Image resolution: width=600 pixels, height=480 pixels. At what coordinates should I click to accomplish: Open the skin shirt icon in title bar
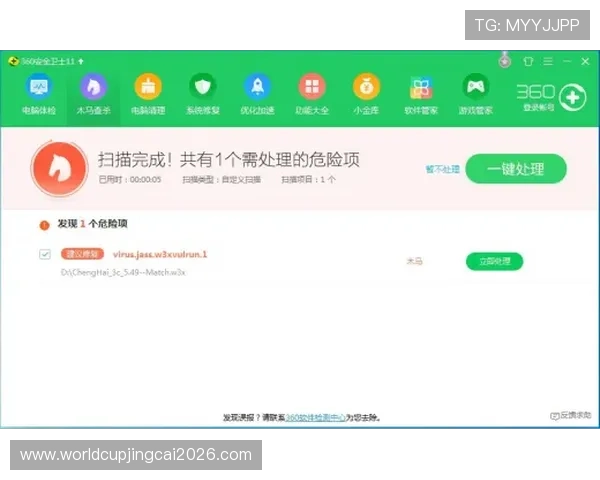pos(528,61)
